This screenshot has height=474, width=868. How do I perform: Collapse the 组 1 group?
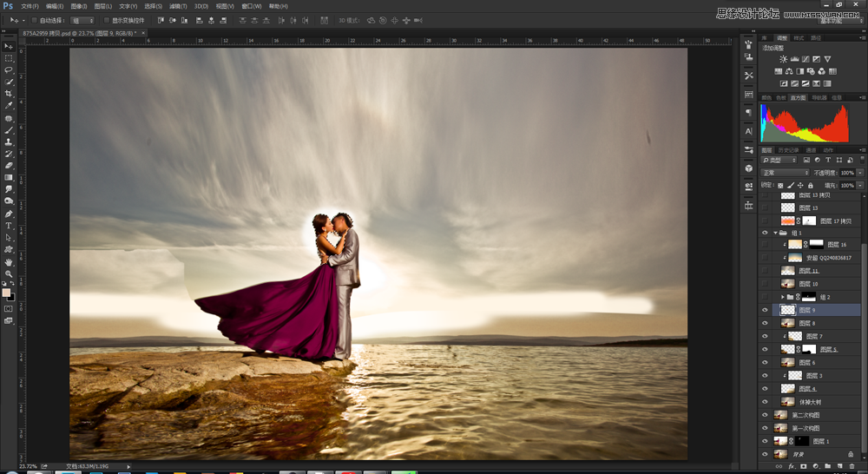tap(775, 234)
